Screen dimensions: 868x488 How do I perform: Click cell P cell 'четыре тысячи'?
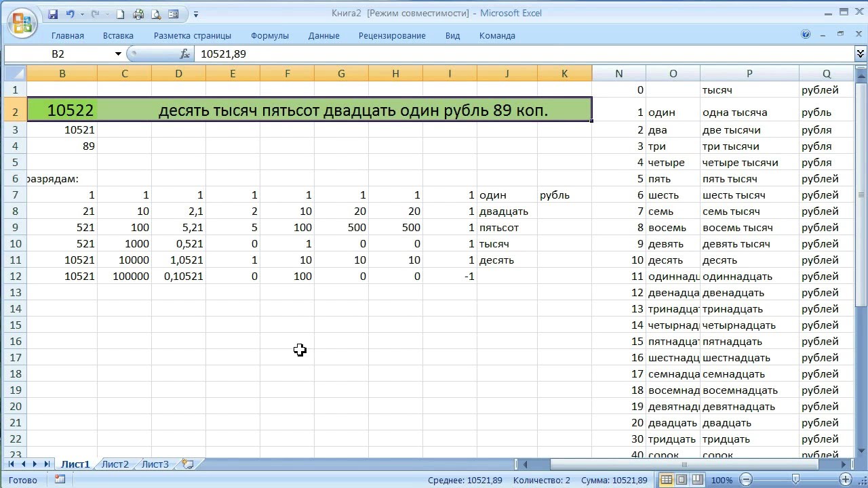coord(749,162)
